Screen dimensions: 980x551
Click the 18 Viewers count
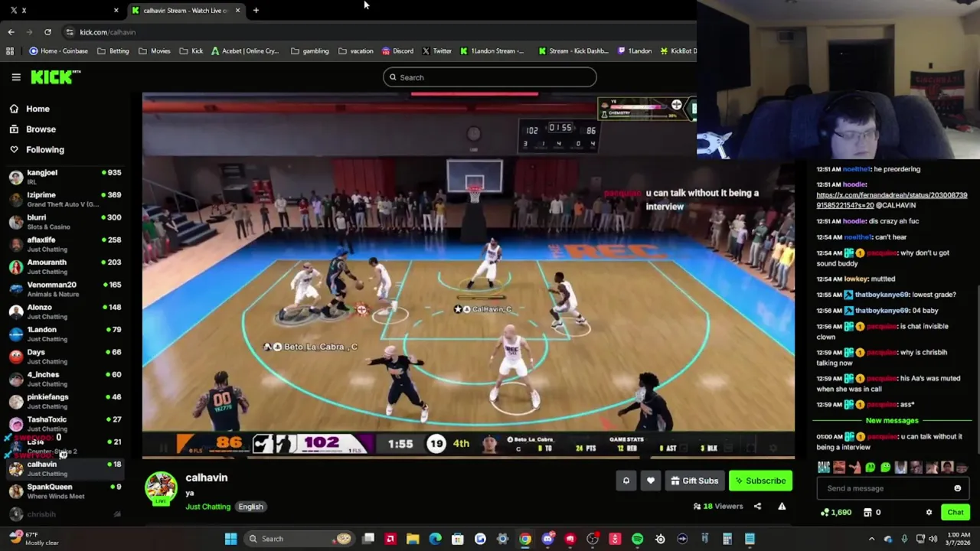718,506
